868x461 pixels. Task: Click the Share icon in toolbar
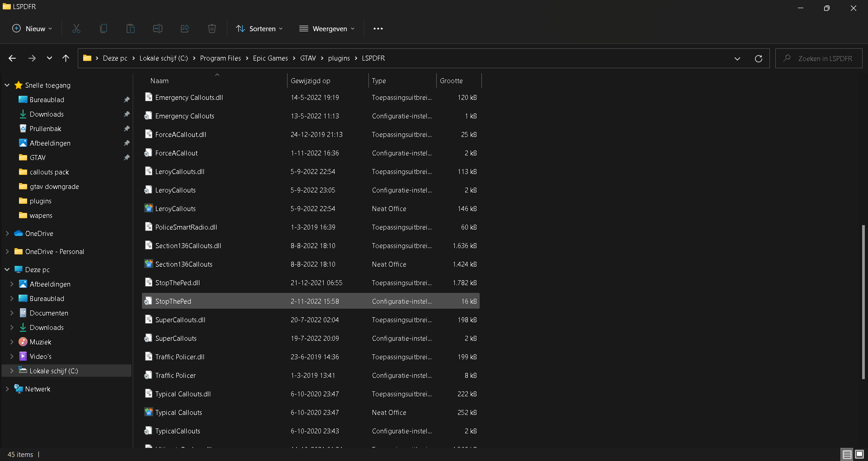coord(185,28)
